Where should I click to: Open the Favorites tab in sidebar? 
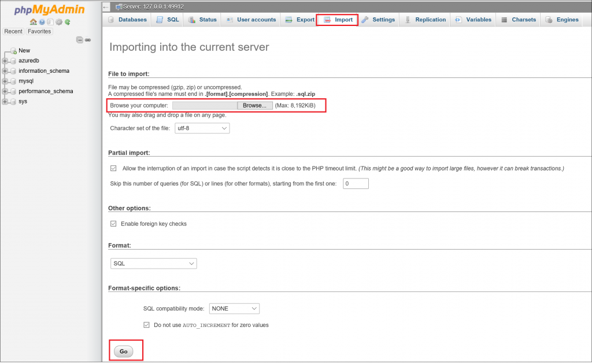39,31
